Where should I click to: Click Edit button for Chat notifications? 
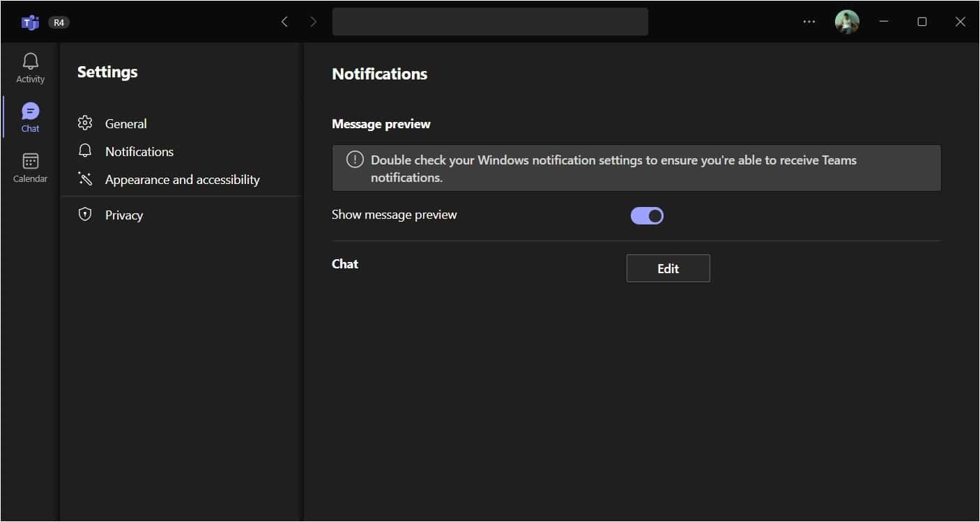coord(668,268)
